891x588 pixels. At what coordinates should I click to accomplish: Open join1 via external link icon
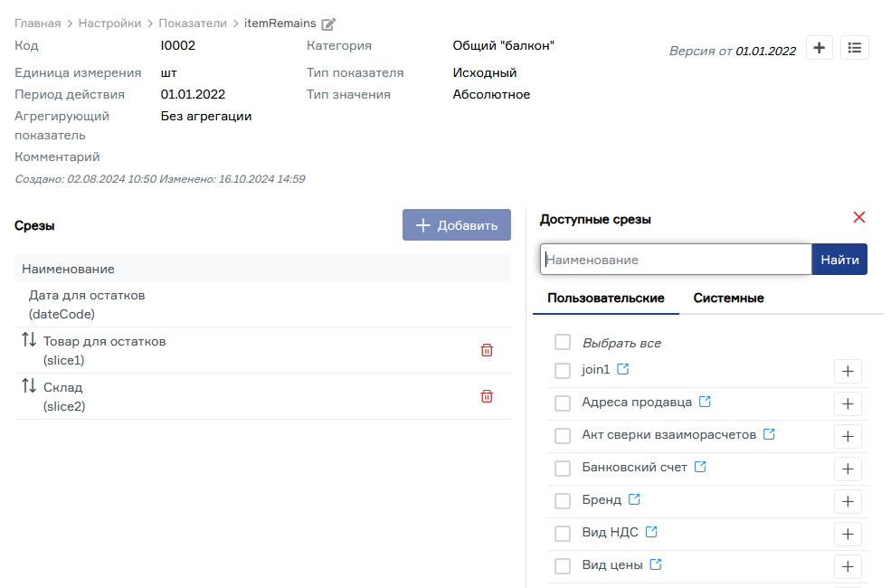[623, 369]
